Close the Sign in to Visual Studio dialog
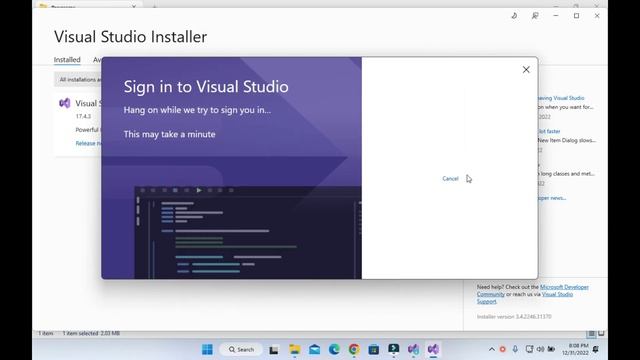 (x=526, y=70)
